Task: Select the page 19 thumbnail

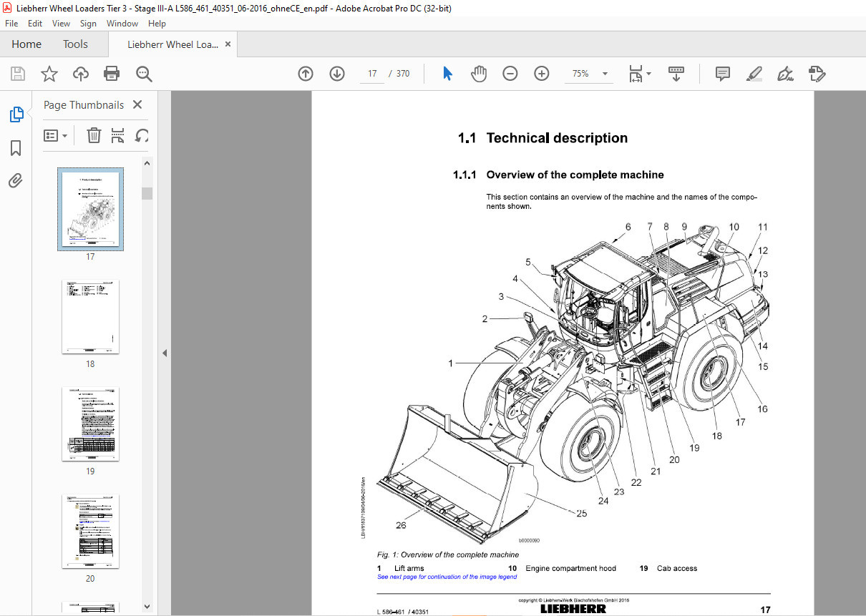Action: [x=91, y=424]
